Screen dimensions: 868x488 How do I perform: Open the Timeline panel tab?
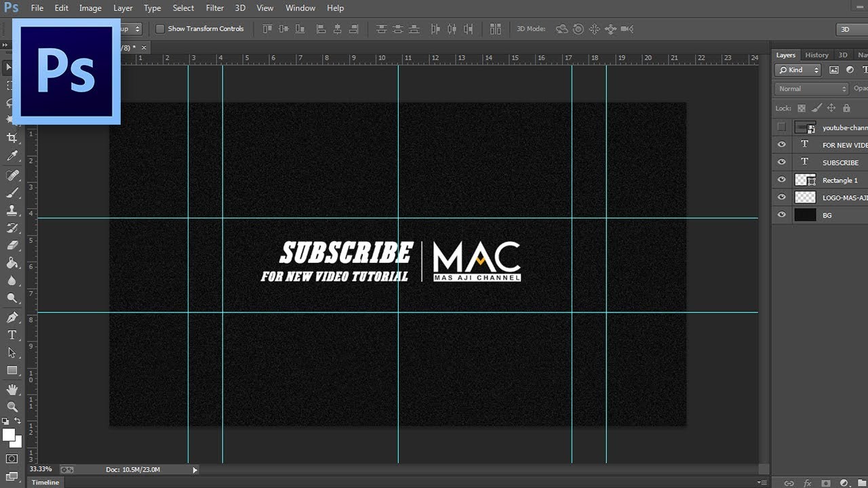point(45,483)
